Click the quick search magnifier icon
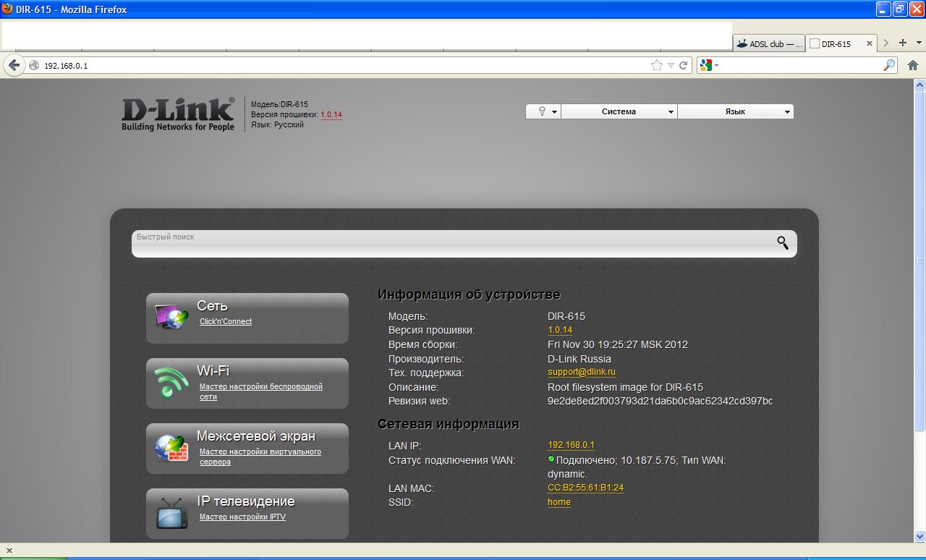This screenshot has width=926, height=560. click(782, 243)
